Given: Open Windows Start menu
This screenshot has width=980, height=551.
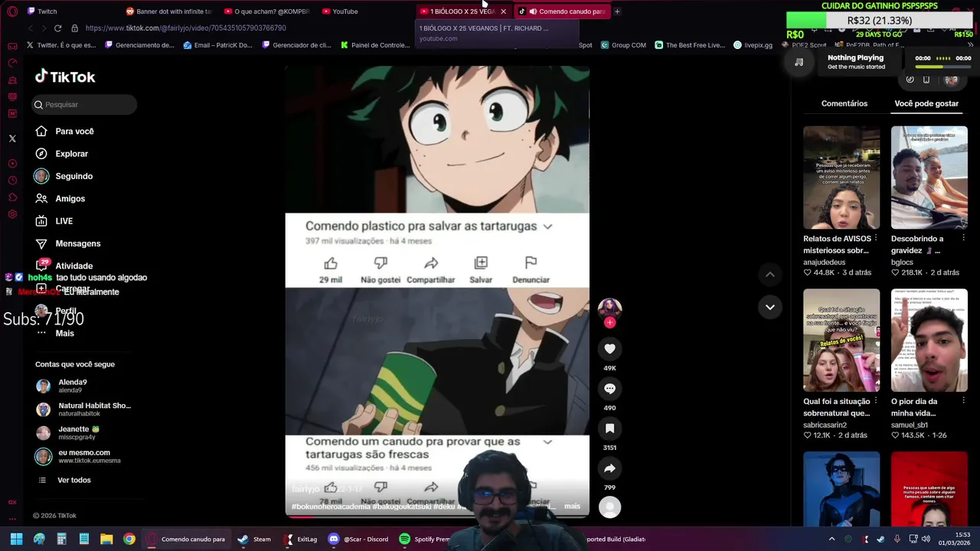Looking at the screenshot, I should [x=16, y=539].
